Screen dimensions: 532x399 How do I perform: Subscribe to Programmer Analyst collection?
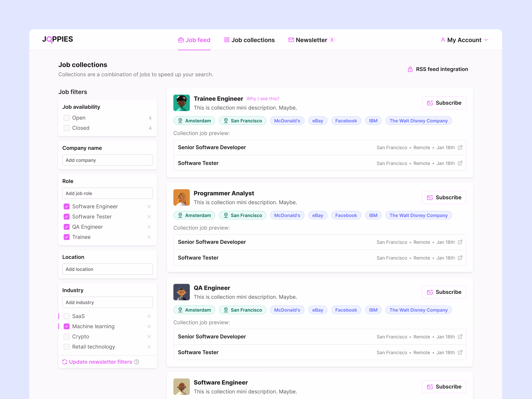tap(444, 198)
